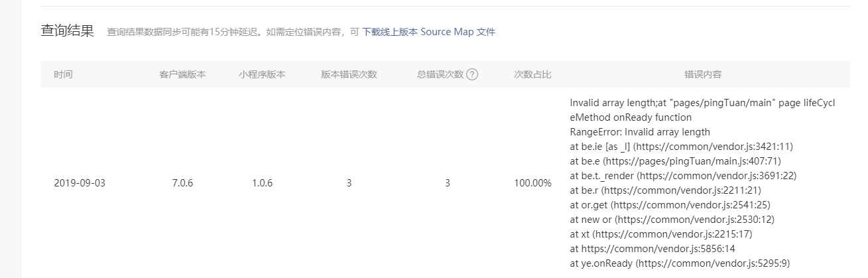Click the mini program version 1.0.6 cell

263,183
